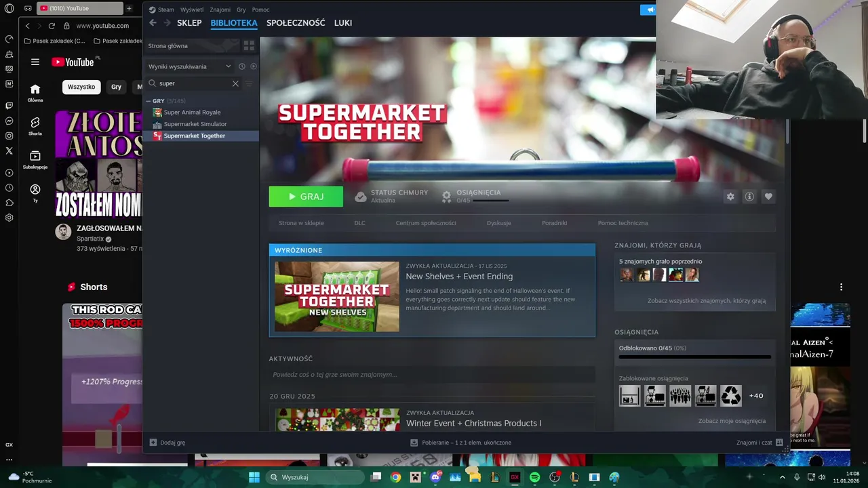
Task: Click the Steam announcements megaphone icon
Action: point(650,9)
